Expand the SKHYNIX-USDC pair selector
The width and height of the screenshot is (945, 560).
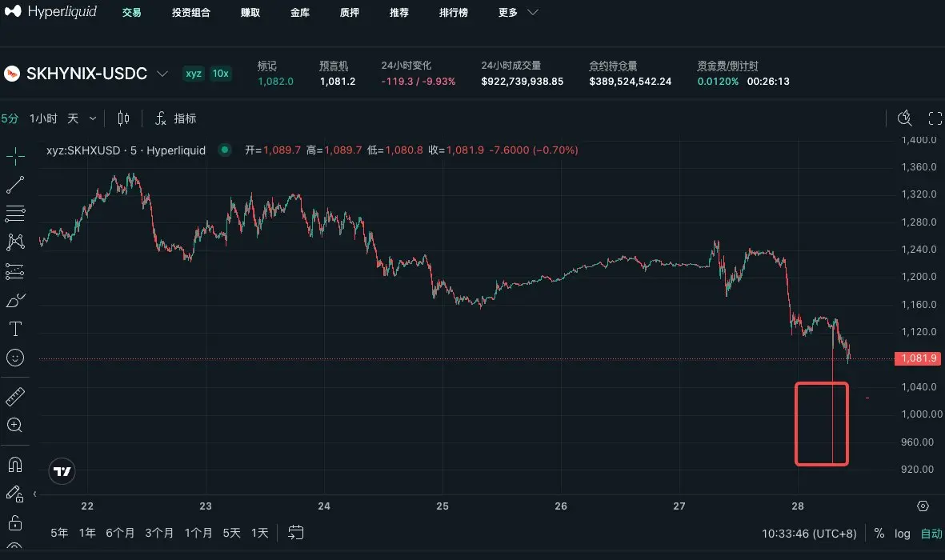[x=162, y=74]
